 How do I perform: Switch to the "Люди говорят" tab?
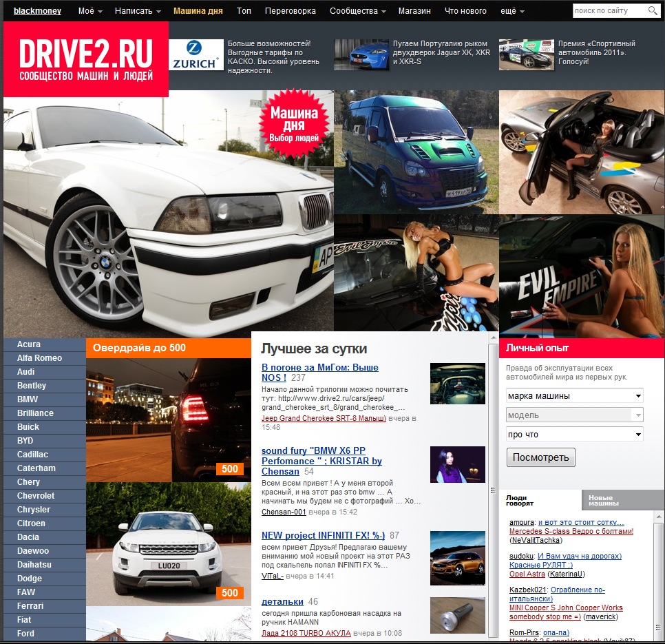[540, 500]
